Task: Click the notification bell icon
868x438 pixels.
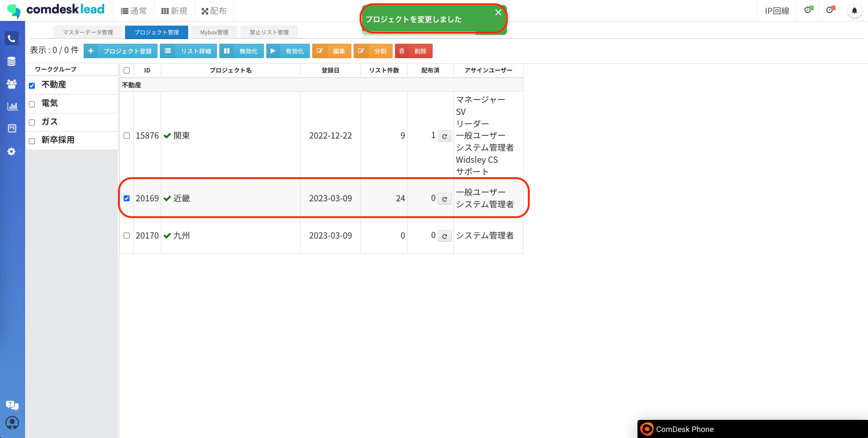Action: point(855,11)
